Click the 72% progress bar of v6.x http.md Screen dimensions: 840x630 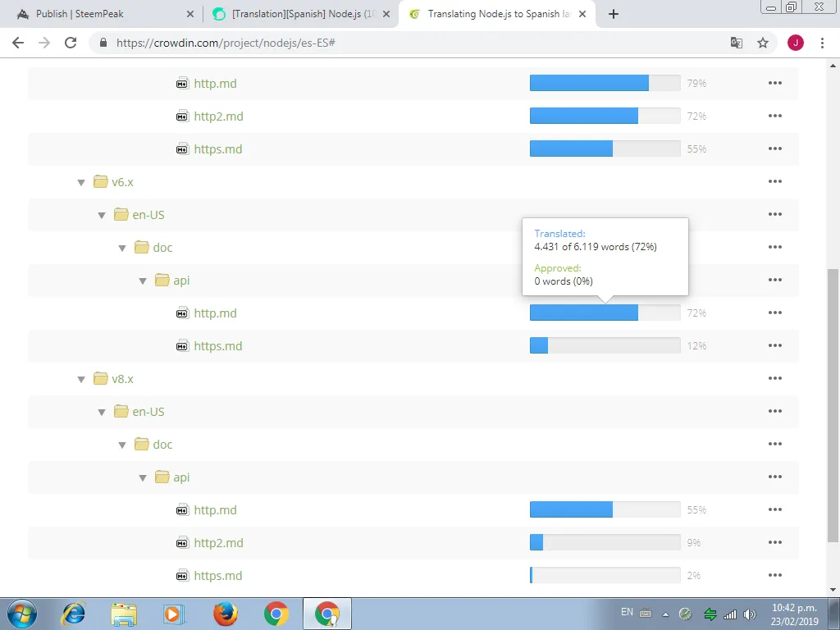pyautogui.click(x=605, y=313)
